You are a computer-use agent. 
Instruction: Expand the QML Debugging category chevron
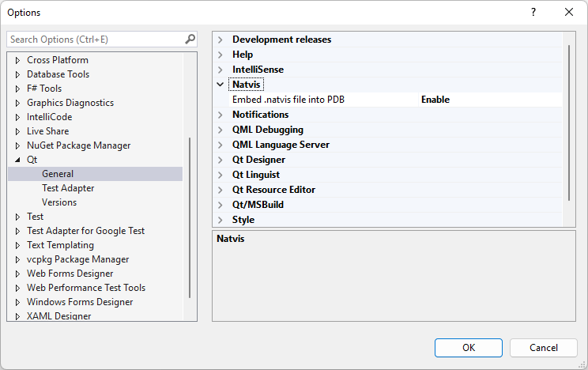click(x=220, y=130)
